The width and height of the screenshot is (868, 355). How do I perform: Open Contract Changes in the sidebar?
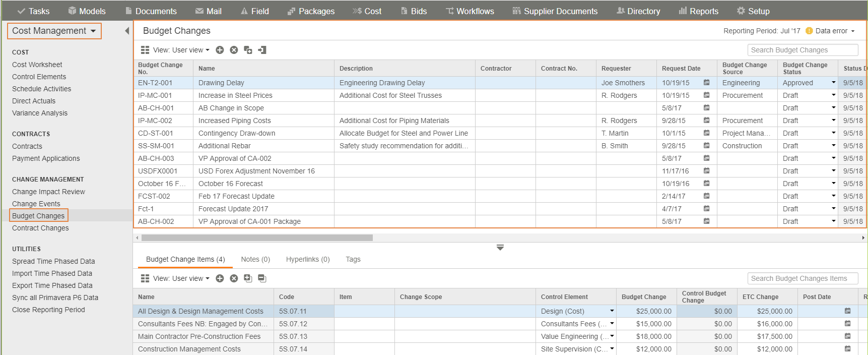click(x=40, y=228)
